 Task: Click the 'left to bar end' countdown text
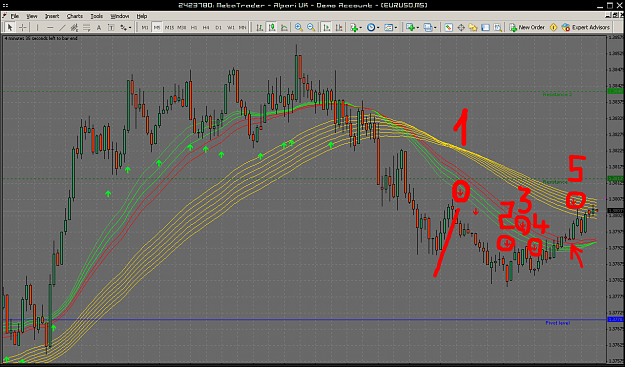pos(41,39)
